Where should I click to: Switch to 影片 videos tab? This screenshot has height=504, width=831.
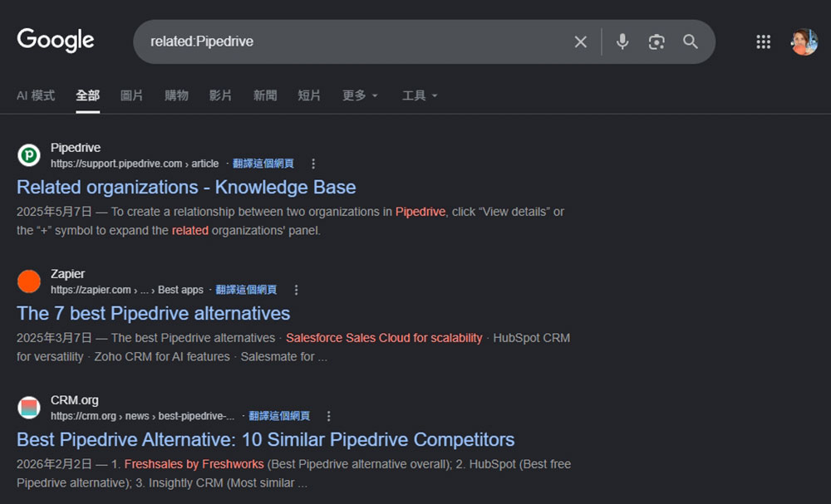220,95
